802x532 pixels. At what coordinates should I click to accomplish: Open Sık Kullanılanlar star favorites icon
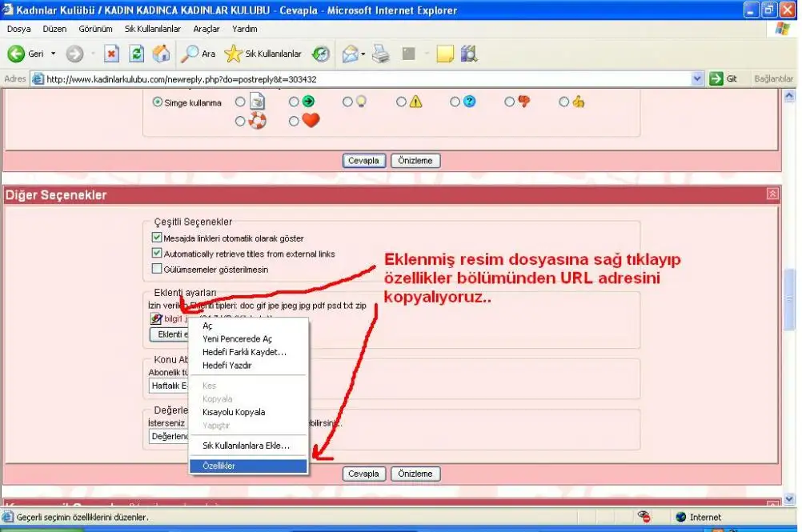pyautogui.click(x=233, y=54)
